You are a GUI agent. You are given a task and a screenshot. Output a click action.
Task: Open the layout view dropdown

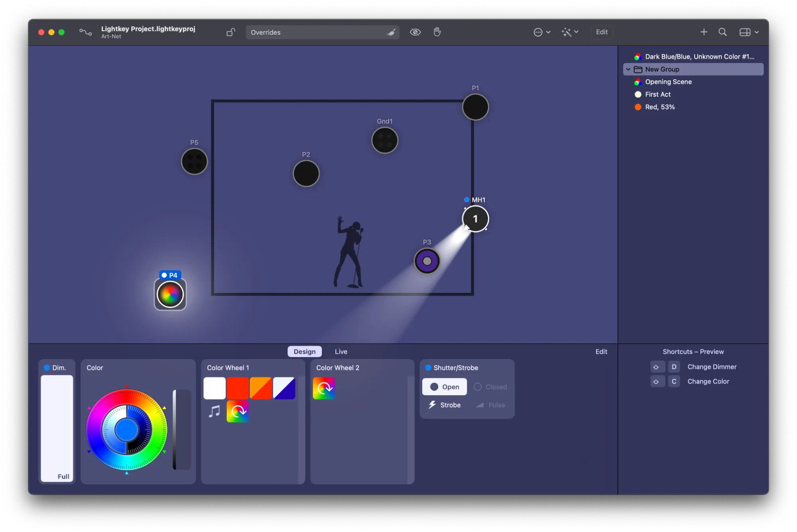[748, 32]
